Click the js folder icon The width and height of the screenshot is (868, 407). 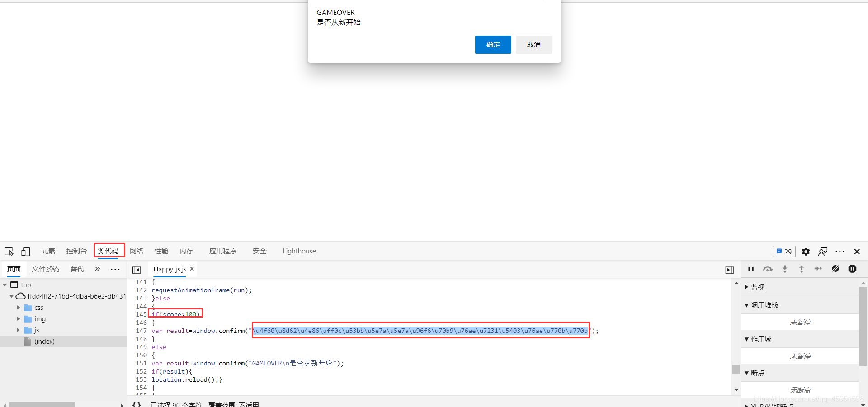[28, 330]
